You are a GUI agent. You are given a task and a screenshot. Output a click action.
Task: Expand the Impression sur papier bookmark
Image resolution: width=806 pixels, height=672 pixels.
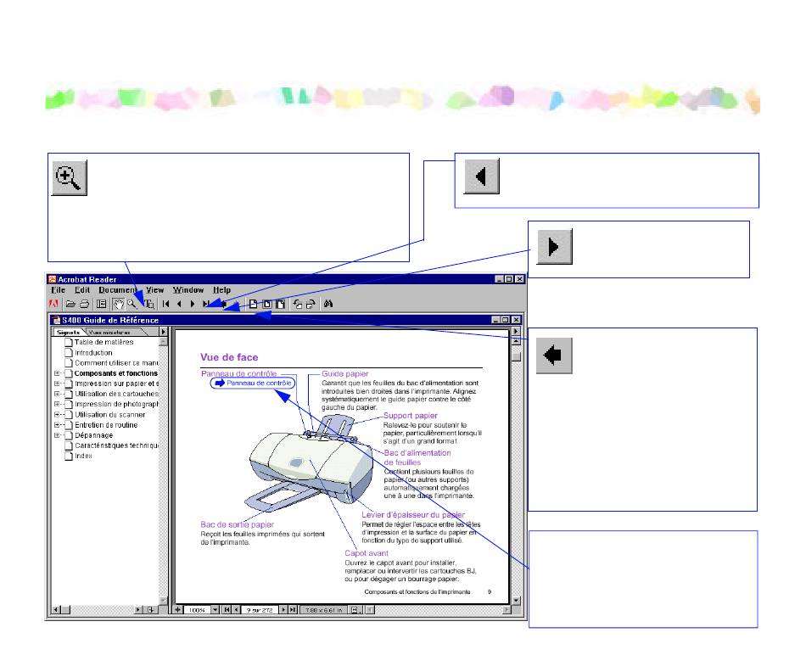tap(57, 384)
